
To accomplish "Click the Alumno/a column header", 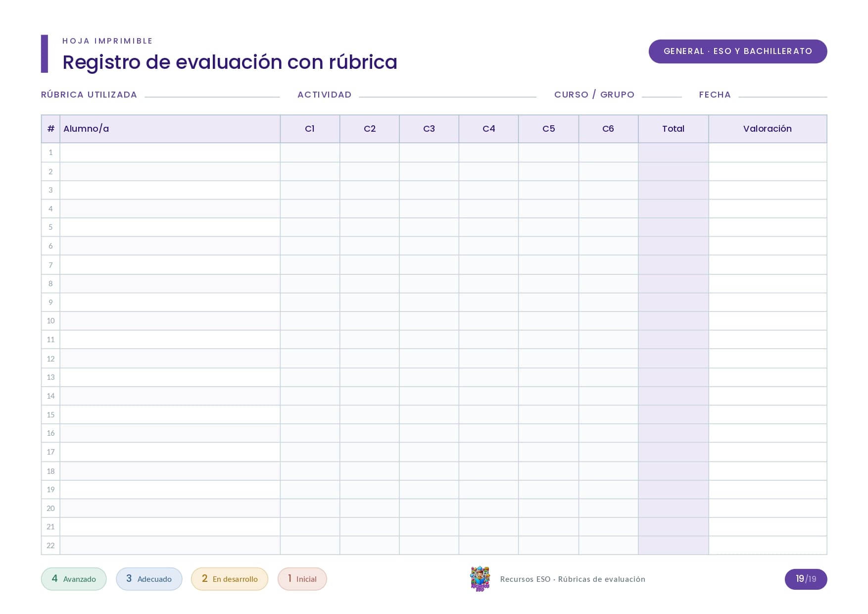I will (x=170, y=129).
